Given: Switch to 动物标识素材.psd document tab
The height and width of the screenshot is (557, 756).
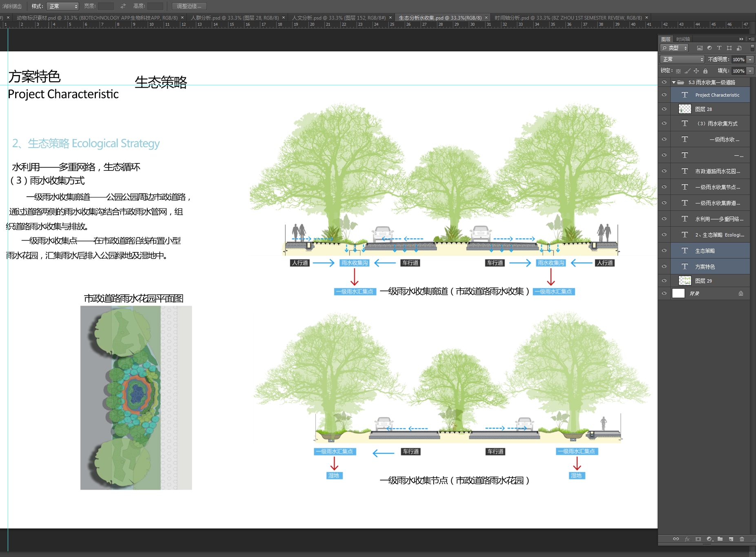Looking at the screenshot, I should click(97, 18).
